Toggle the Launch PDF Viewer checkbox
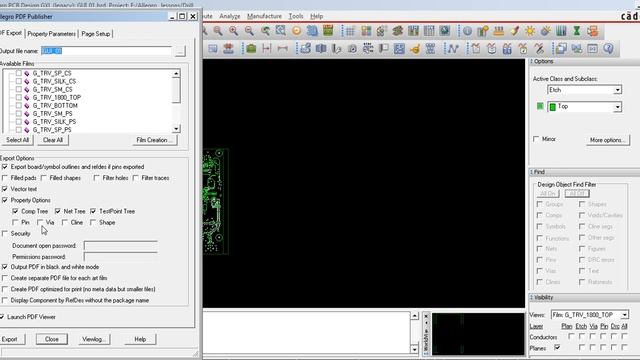The height and width of the screenshot is (360, 640). coord(2,317)
